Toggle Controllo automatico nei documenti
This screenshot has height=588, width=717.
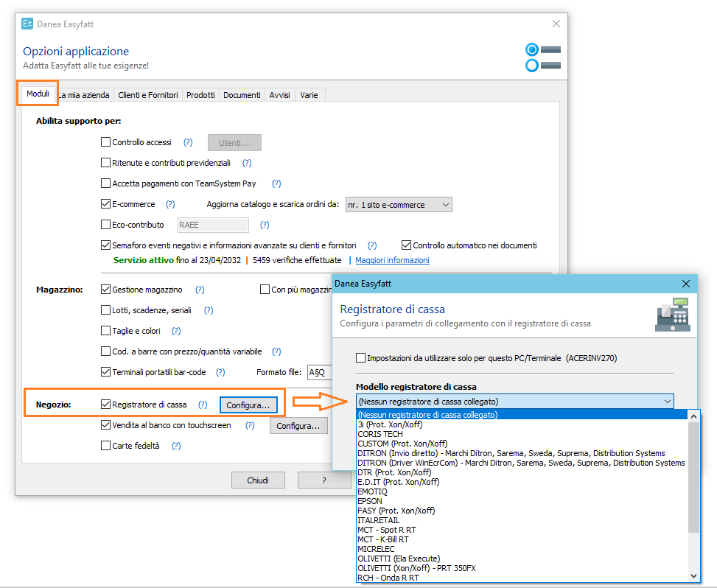click(x=406, y=245)
